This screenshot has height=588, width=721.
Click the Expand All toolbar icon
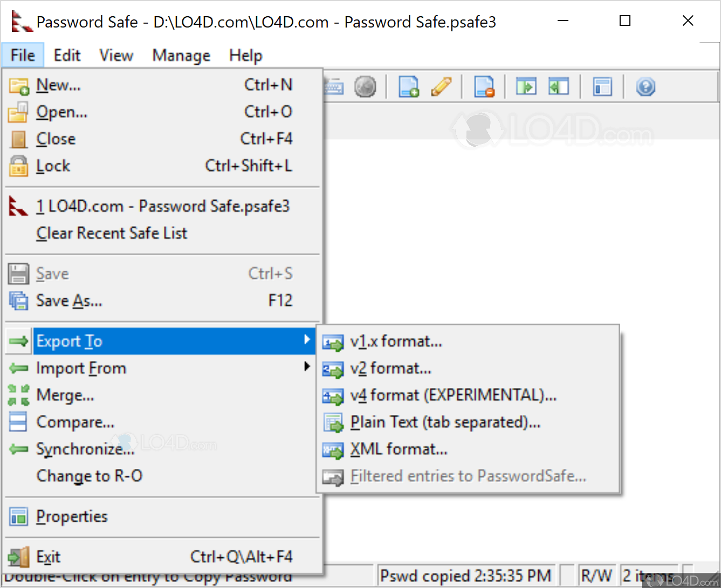(526, 86)
